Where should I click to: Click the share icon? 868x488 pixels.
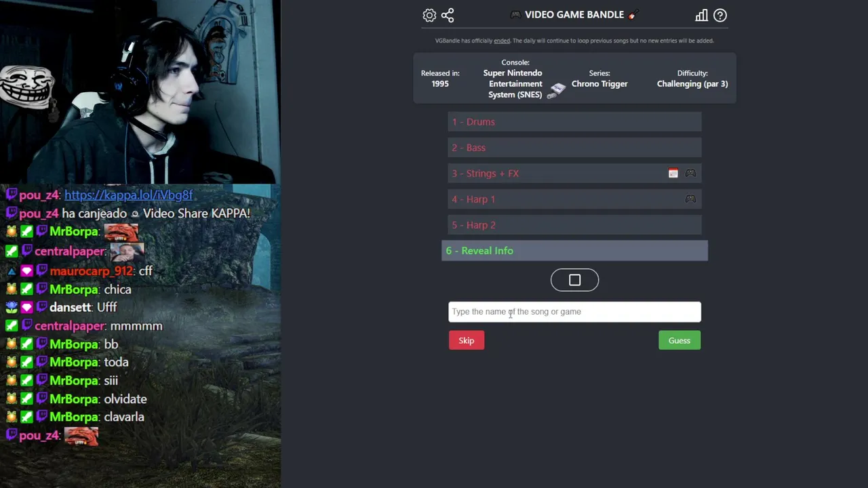(x=448, y=15)
